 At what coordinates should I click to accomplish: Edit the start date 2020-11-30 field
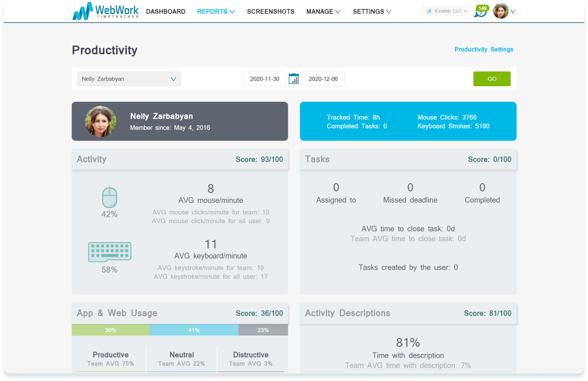265,79
